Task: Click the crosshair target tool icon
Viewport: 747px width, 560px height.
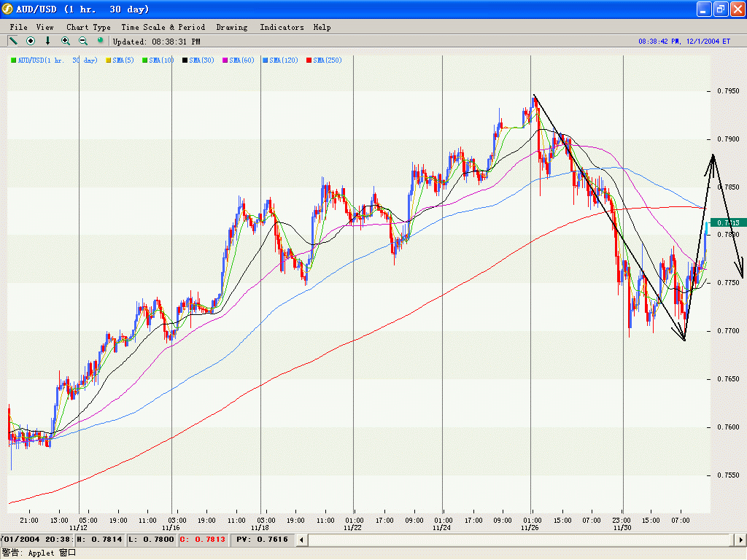Action: click(x=31, y=41)
